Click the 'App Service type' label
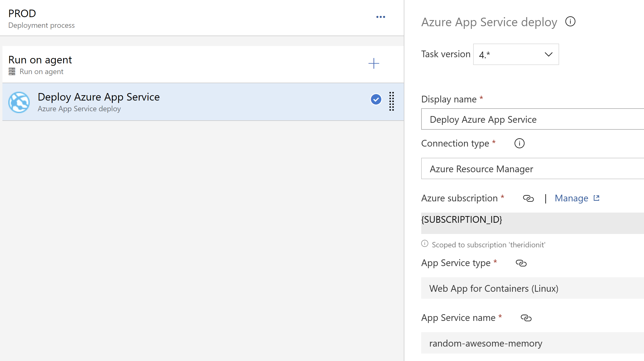Viewport: 644px width, 361px height. (456, 263)
